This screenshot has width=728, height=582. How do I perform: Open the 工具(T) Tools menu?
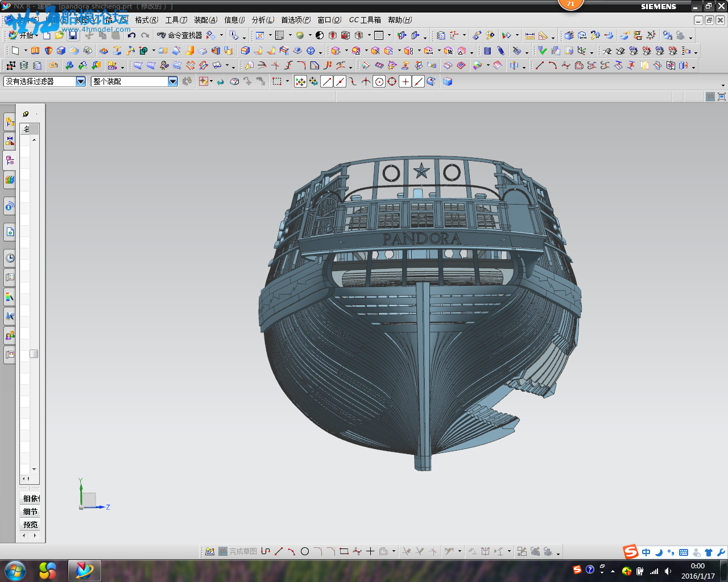176,20
